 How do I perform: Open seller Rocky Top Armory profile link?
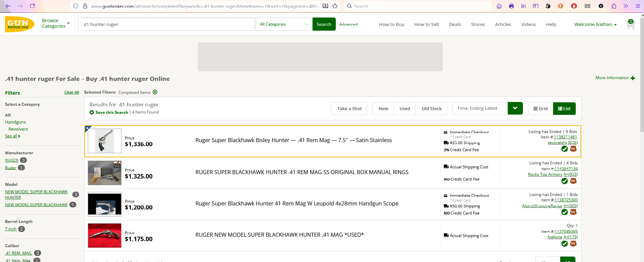point(545,174)
